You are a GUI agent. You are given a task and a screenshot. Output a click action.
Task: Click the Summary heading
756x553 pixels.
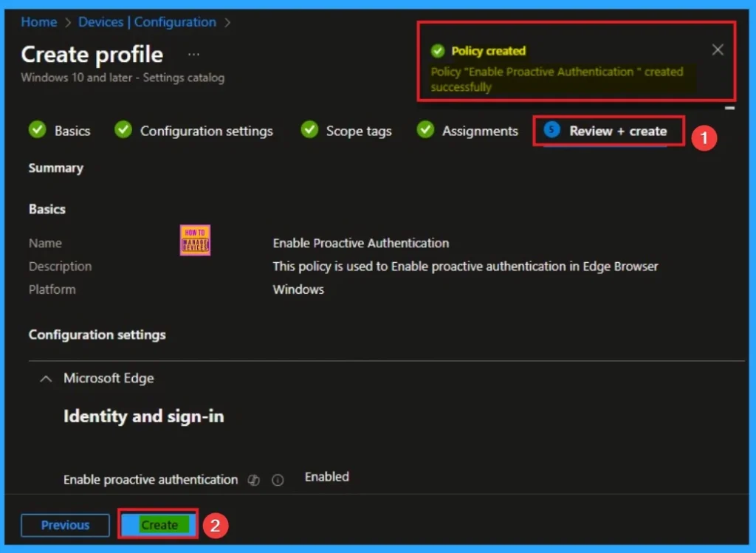(56, 168)
